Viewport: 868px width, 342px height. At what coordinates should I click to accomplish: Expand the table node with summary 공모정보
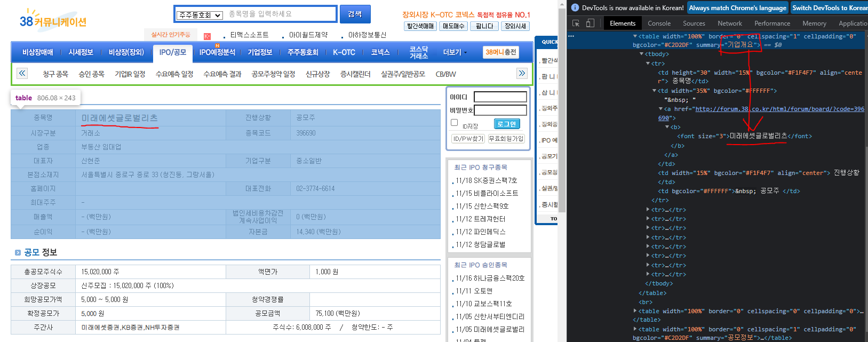point(635,329)
